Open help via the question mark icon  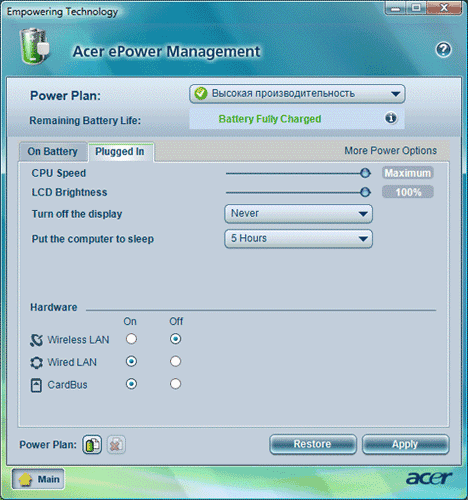point(443,50)
